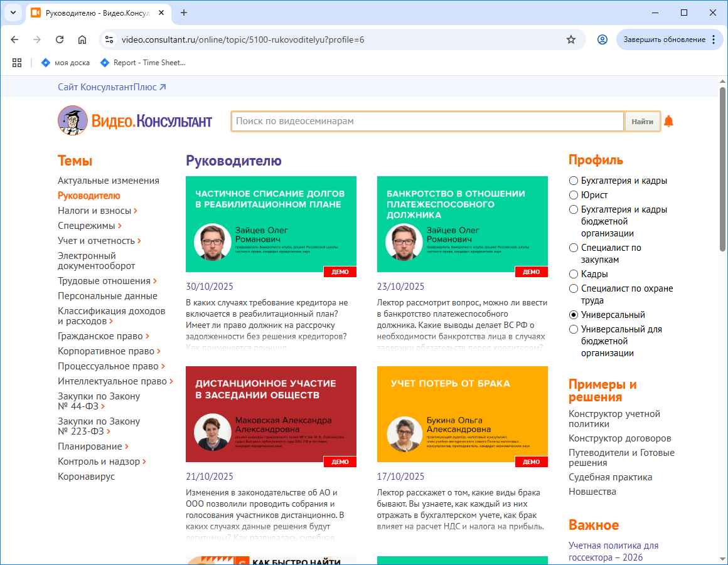This screenshot has width=728, height=565.
Task: Open the Персональные данные topic
Action: (107, 296)
